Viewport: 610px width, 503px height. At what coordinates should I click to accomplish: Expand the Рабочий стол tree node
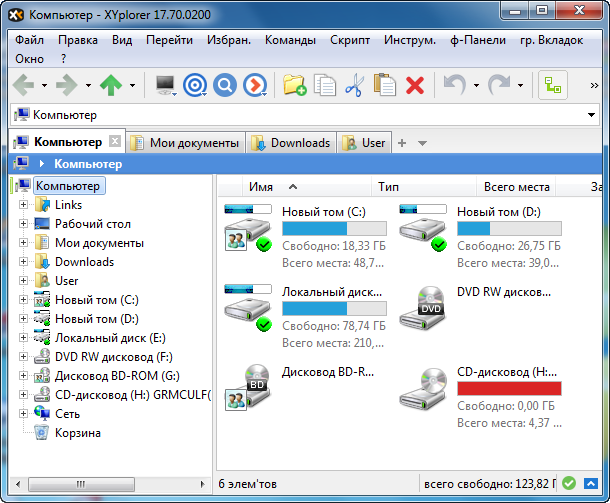coord(23,224)
